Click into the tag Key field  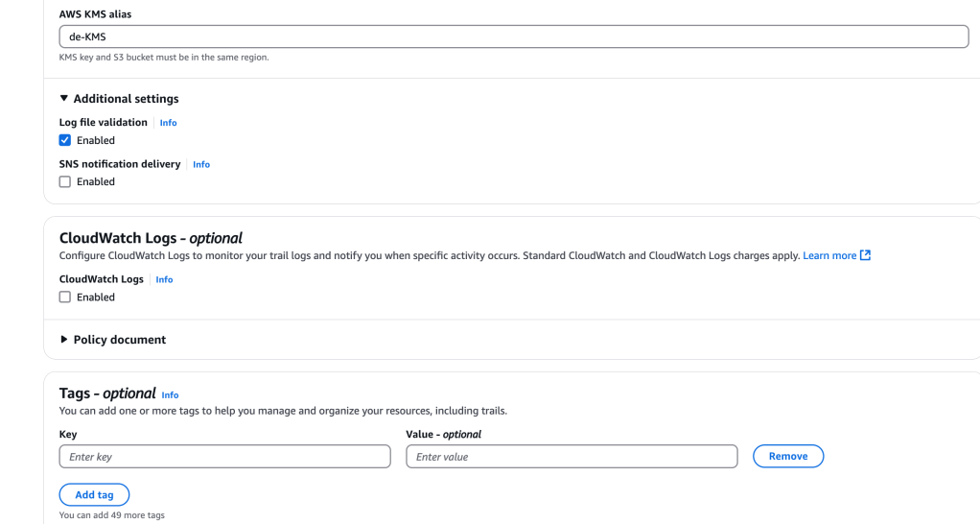(x=224, y=457)
